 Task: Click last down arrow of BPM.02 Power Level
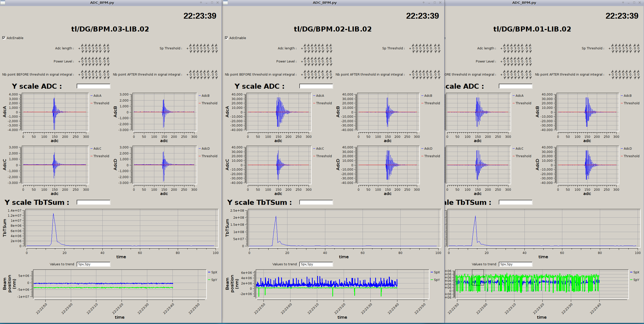331,65
